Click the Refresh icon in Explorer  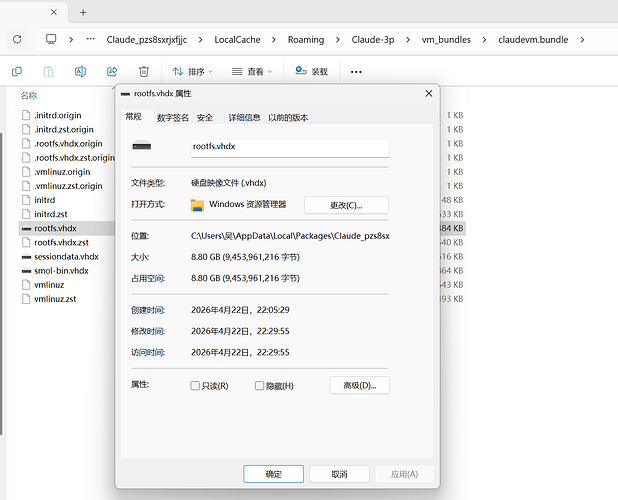pos(17,39)
